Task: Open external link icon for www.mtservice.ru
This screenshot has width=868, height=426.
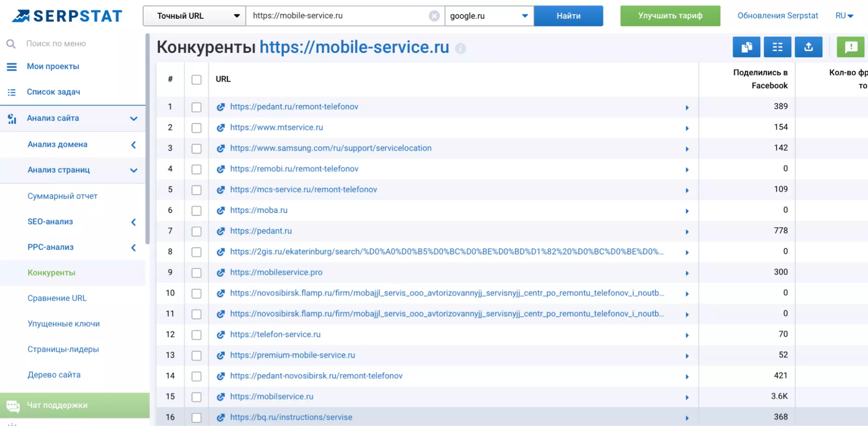Action: click(221, 128)
